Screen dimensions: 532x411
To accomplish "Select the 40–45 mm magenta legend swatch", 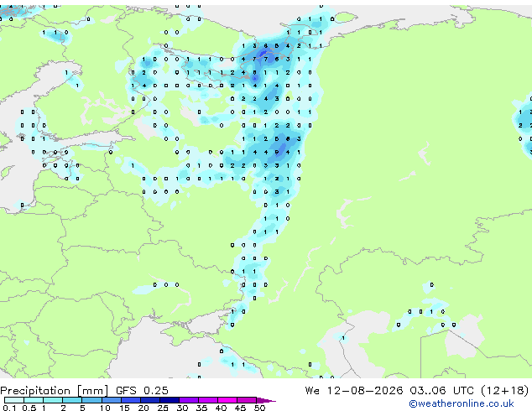I will coord(227,400).
